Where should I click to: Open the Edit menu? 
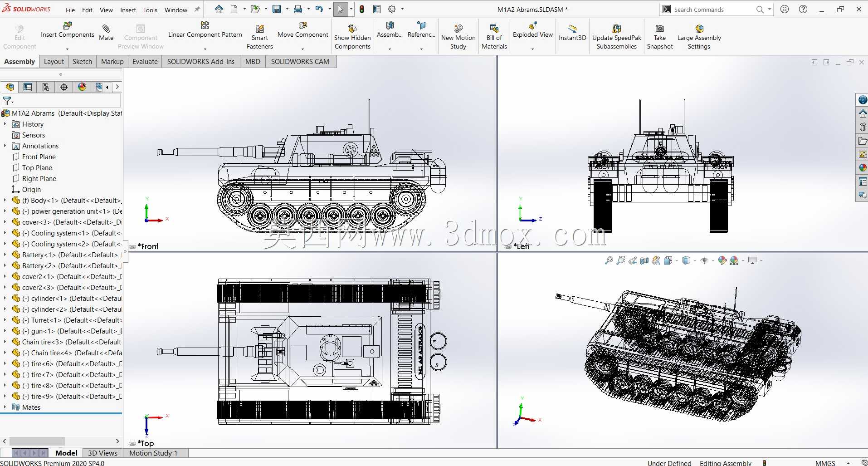tap(87, 10)
